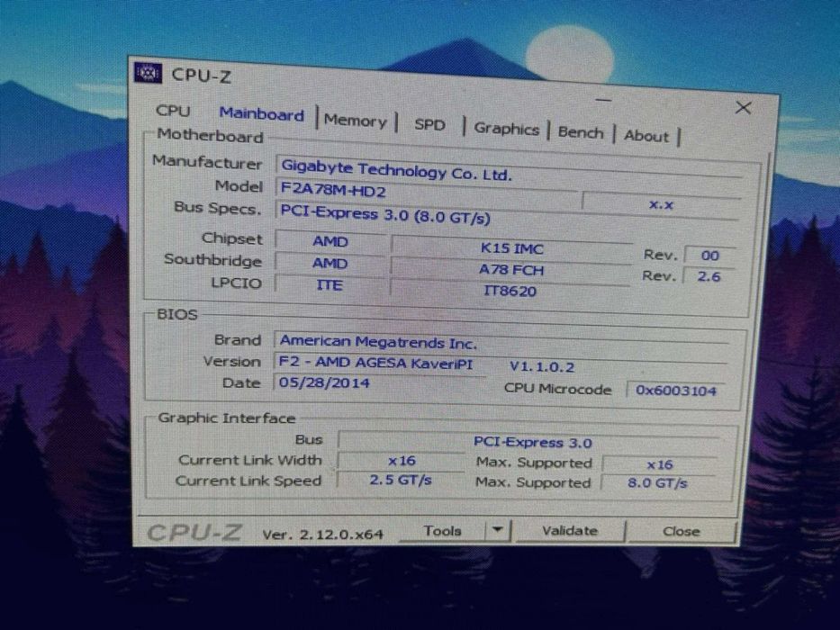Image resolution: width=840 pixels, height=630 pixels.
Task: Click Max. Supported link width x16 value
Action: (x=659, y=464)
